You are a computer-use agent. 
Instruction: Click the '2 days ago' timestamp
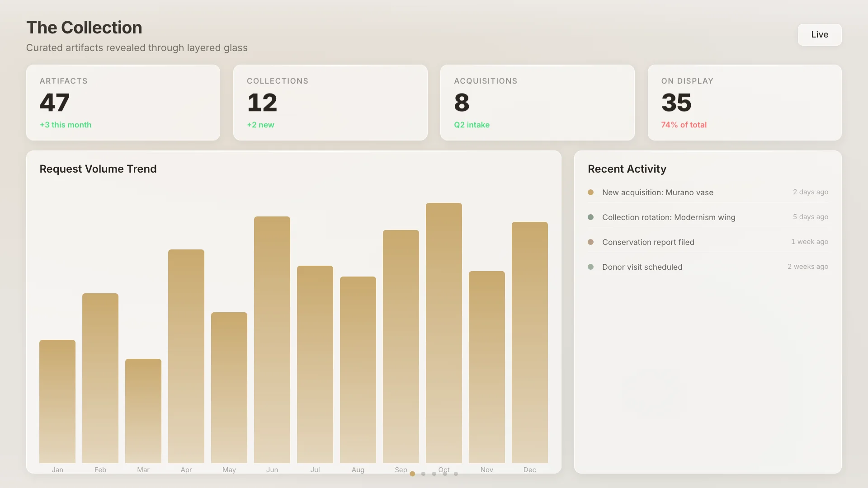pyautogui.click(x=811, y=192)
